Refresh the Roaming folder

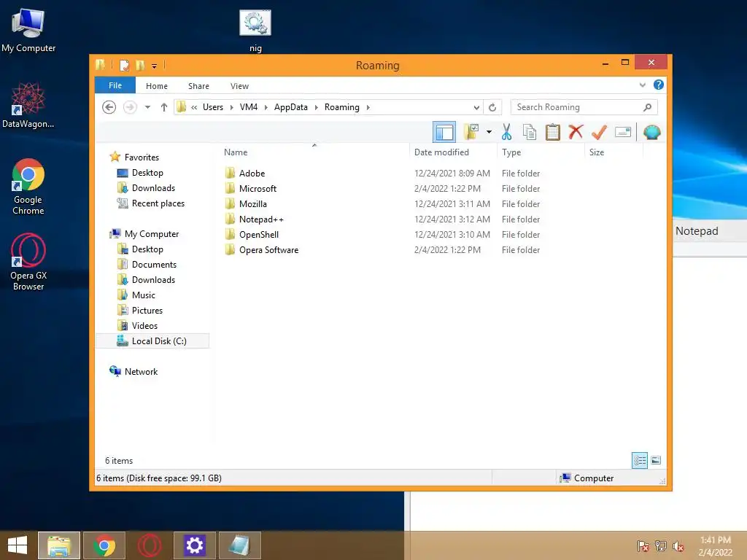492,108
